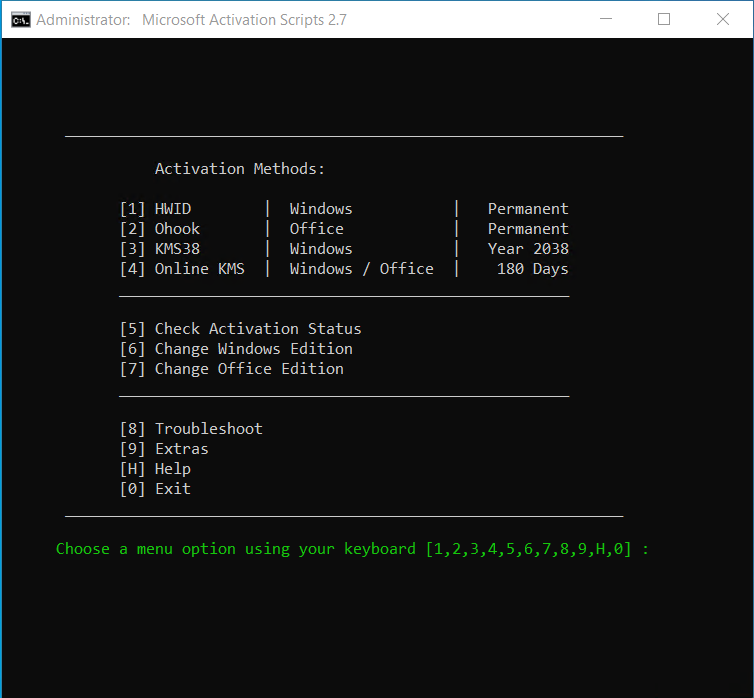Image resolution: width=754 pixels, height=698 pixels.
Task: Minimize the Activation Scripts window
Action: (x=606, y=19)
